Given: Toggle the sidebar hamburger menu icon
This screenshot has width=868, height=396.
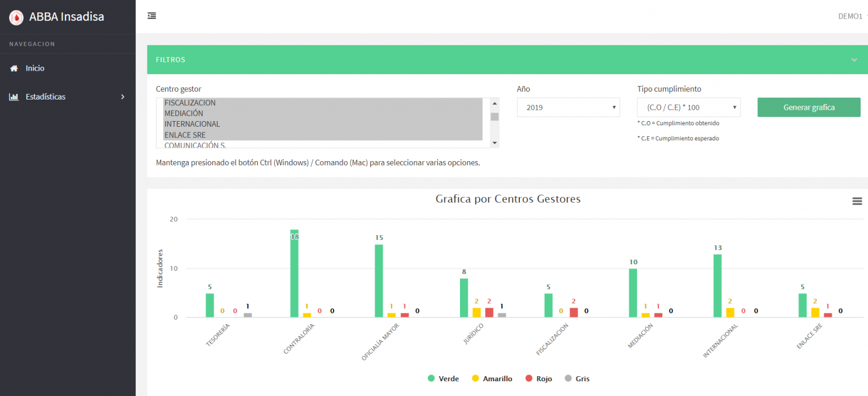Looking at the screenshot, I should [x=151, y=16].
